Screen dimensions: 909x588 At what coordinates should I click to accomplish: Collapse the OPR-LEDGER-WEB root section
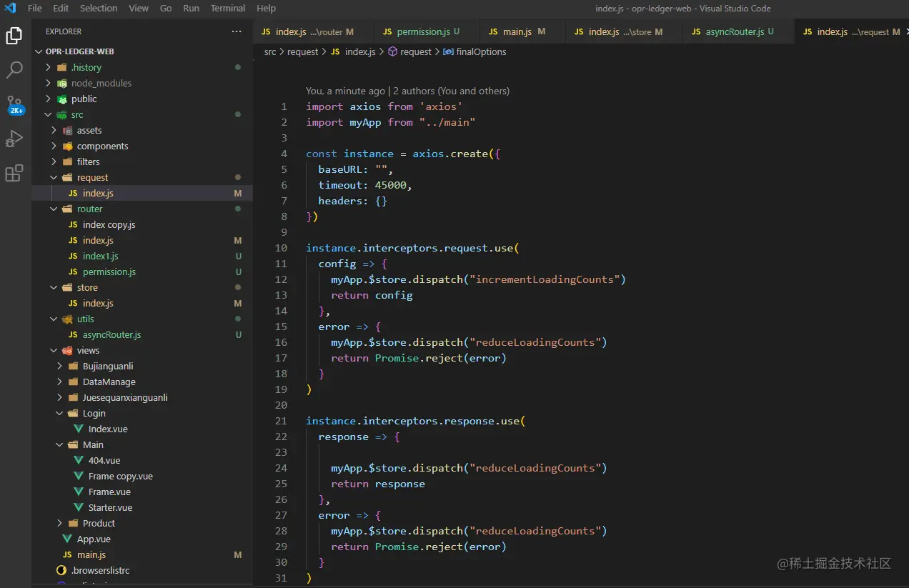(39, 51)
